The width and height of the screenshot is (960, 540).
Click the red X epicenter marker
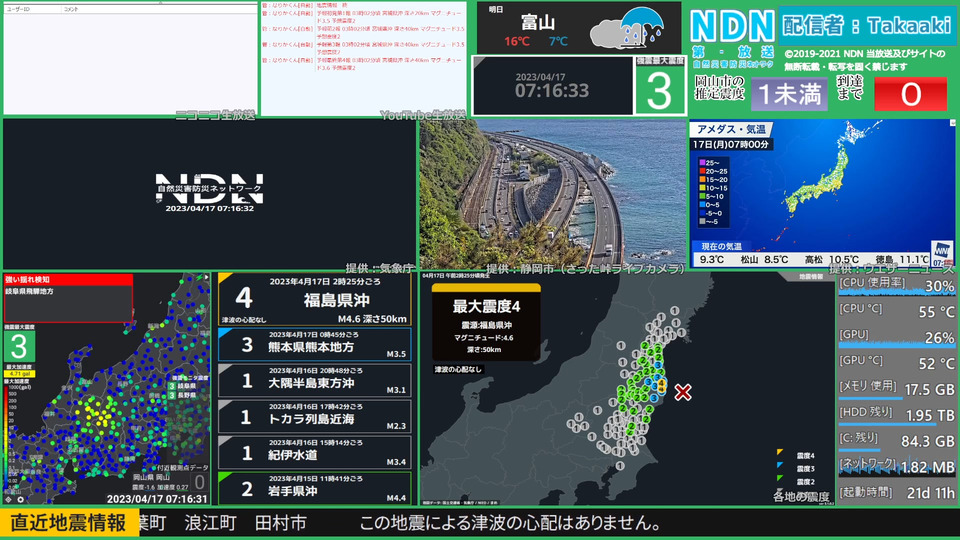point(683,392)
